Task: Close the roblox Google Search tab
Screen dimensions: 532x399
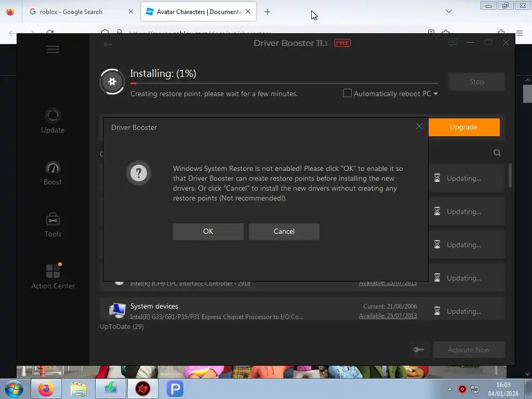Action: tap(130, 11)
